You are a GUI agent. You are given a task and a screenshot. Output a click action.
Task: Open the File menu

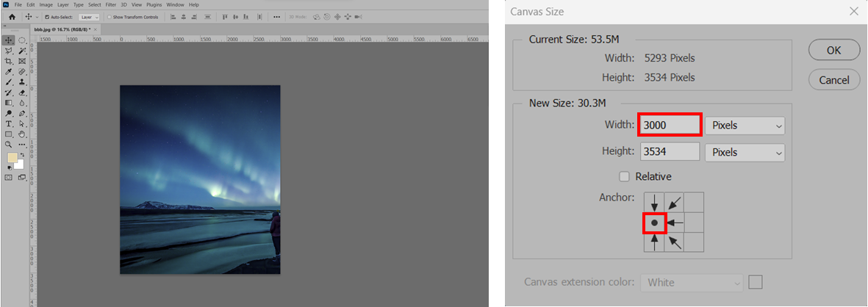(18, 5)
